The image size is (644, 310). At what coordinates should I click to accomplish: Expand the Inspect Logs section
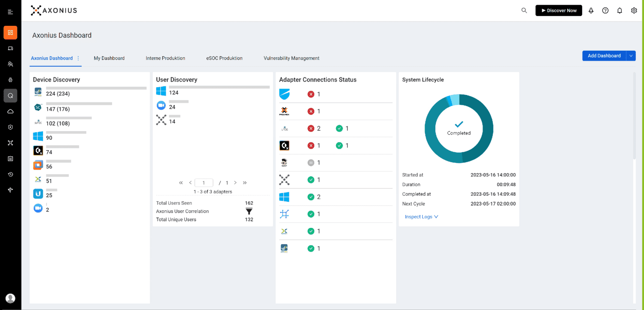[422, 217]
